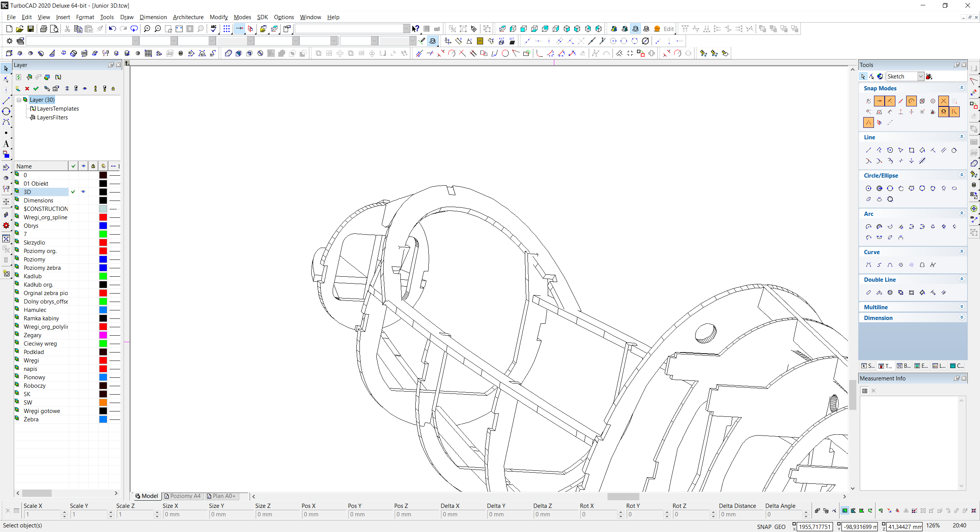Click the magenta color swatch of Zegary layer
This screenshot has width=980, height=532.
coord(103,335)
